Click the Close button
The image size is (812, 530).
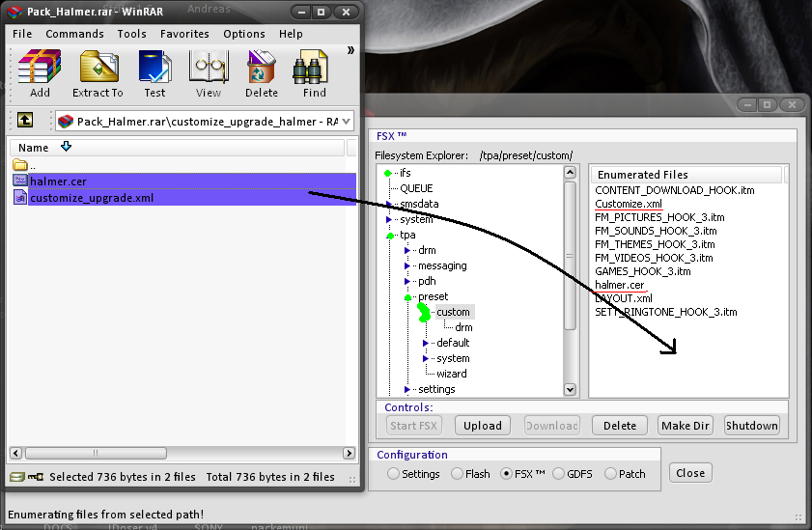pyautogui.click(x=690, y=472)
